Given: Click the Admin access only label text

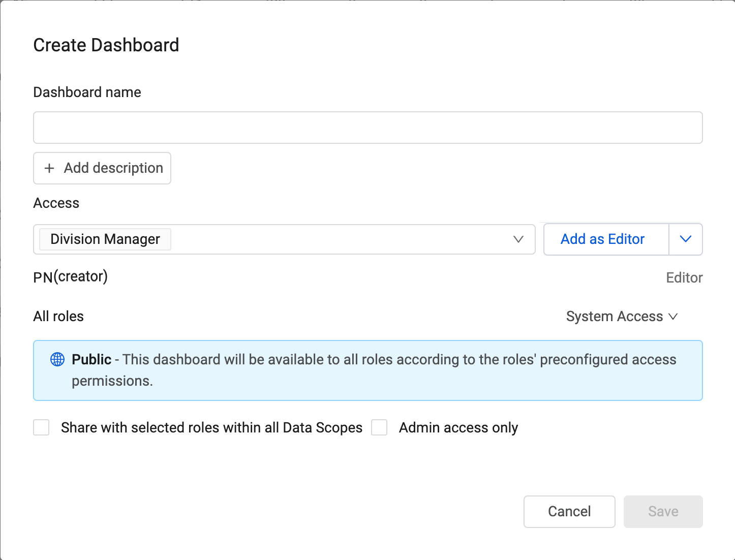Looking at the screenshot, I should 458,428.
